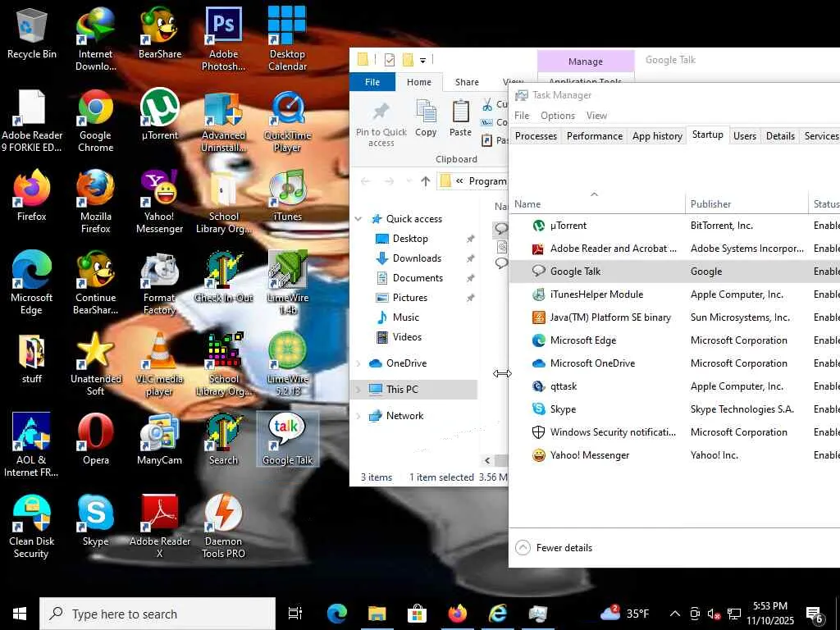840x630 pixels.
Task: Open Task Manager's Options menu
Action: click(558, 116)
